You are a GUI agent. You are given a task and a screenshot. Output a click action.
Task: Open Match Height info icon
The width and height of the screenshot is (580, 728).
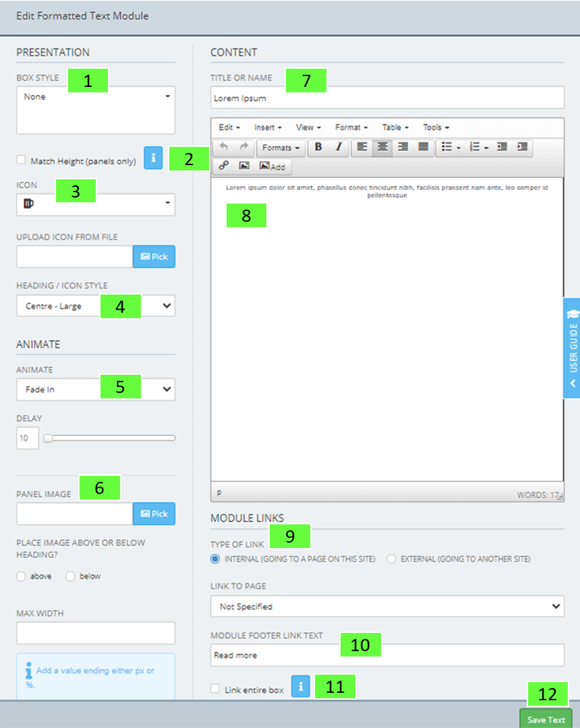tap(153, 158)
